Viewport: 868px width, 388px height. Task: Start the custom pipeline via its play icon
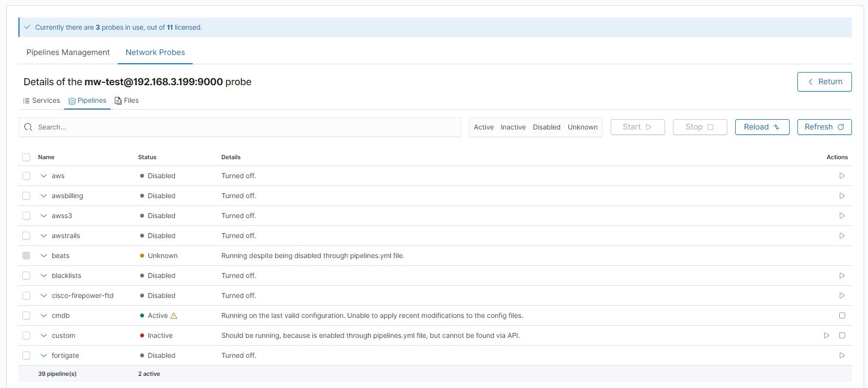(826, 335)
